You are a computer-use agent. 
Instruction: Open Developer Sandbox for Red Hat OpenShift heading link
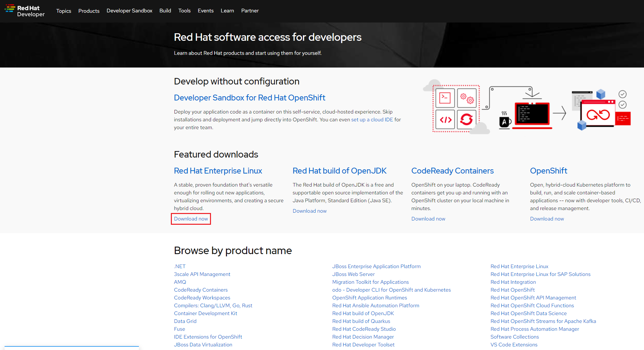[x=249, y=98]
